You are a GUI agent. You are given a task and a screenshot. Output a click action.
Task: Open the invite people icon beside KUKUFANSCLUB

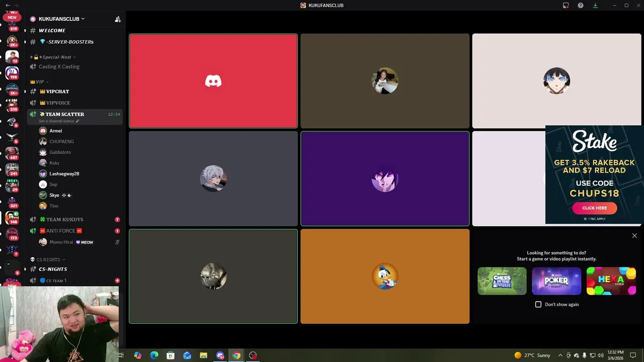coord(118,19)
